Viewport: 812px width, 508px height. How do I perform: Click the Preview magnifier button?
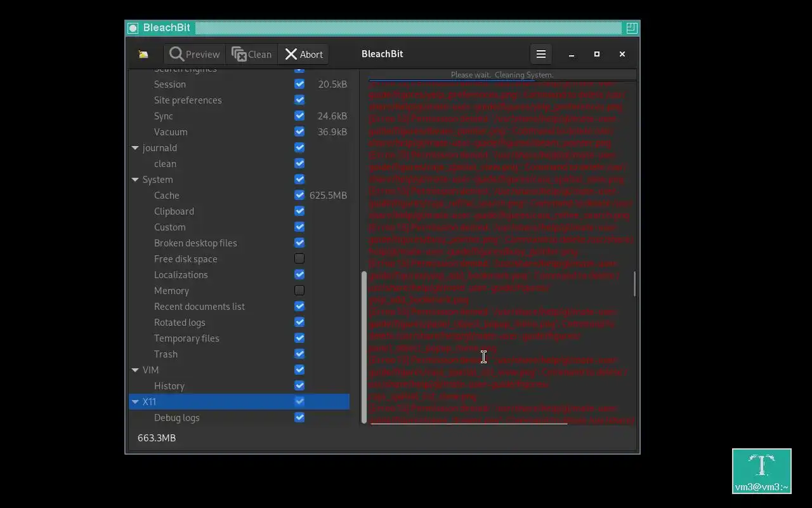pyautogui.click(x=194, y=55)
